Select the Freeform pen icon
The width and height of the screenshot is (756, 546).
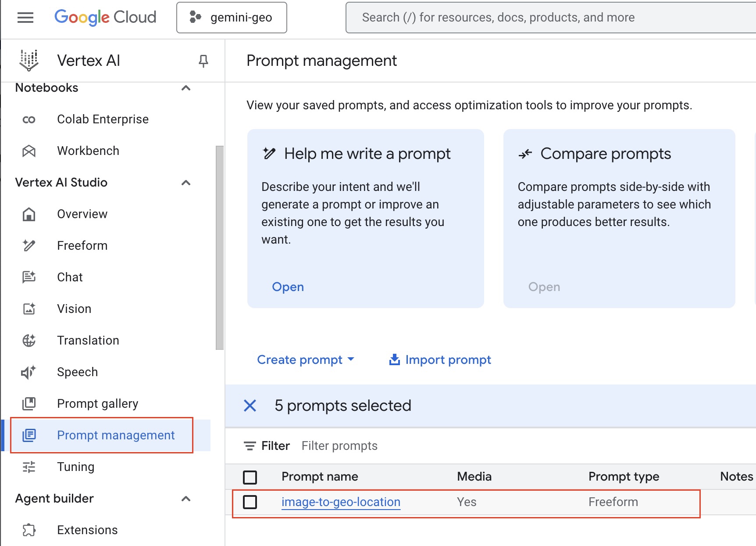coord(29,245)
